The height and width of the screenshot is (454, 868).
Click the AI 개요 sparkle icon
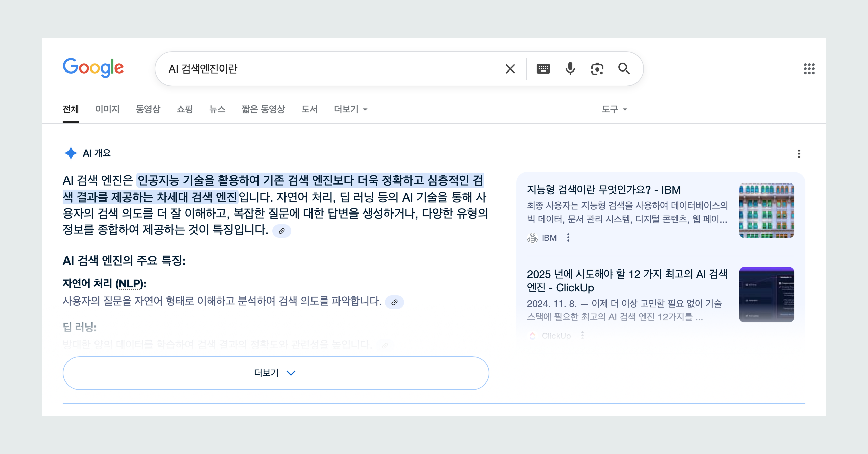pos(71,153)
